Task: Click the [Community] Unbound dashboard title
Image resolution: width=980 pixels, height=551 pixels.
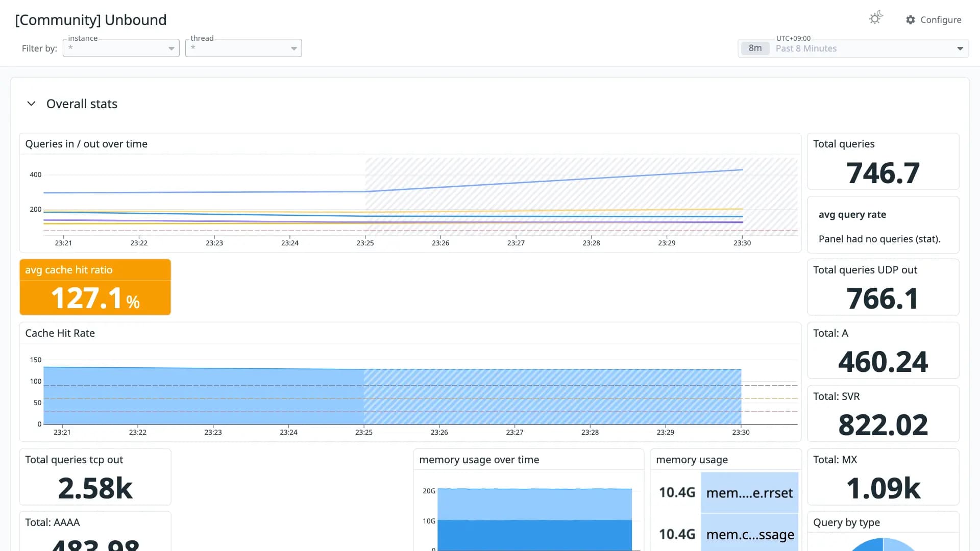Action: pos(91,20)
